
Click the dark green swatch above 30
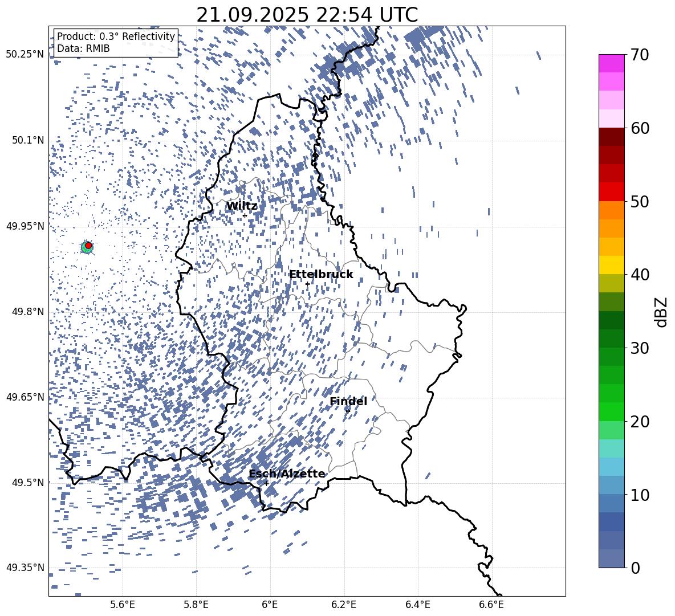pos(612,338)
